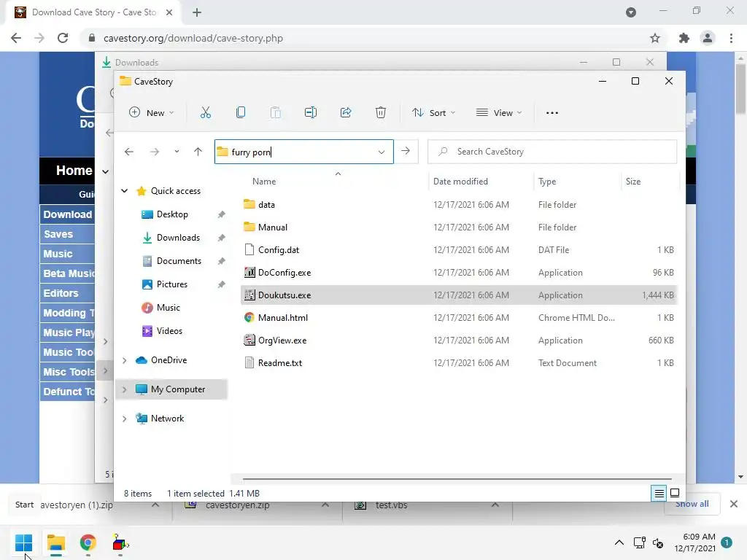Go up one folder level
Viewport: 747px width, 560px height.
pyautogui.click(x=198, y=152)
